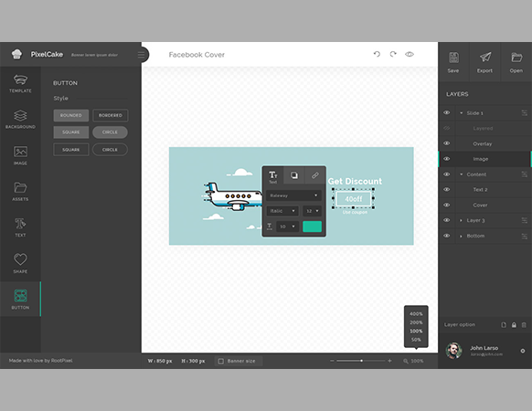Image resolution: width=532 pixels, height=411 pixels.
Task: Select 200% in the zoom menu
Action: click(x=416, y=322)
